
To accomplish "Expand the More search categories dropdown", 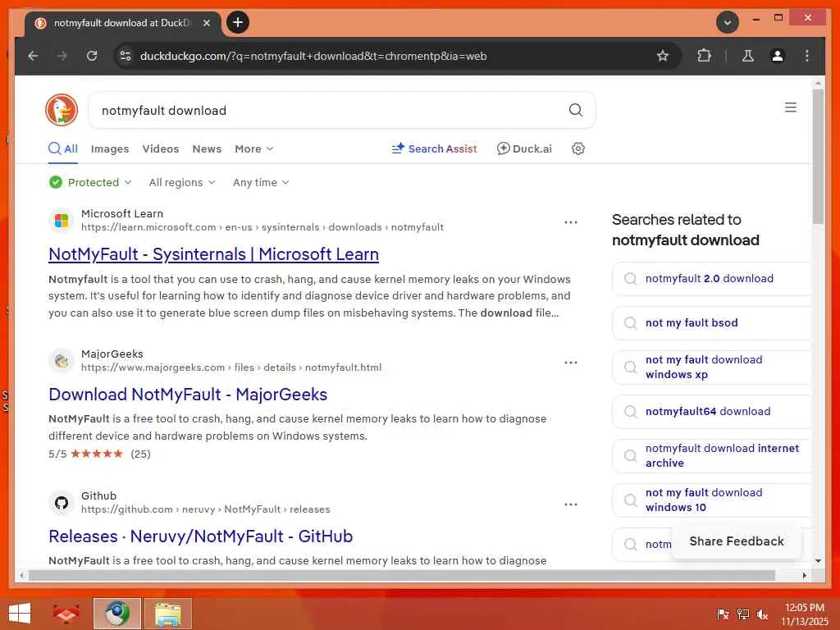I will 254,148.
